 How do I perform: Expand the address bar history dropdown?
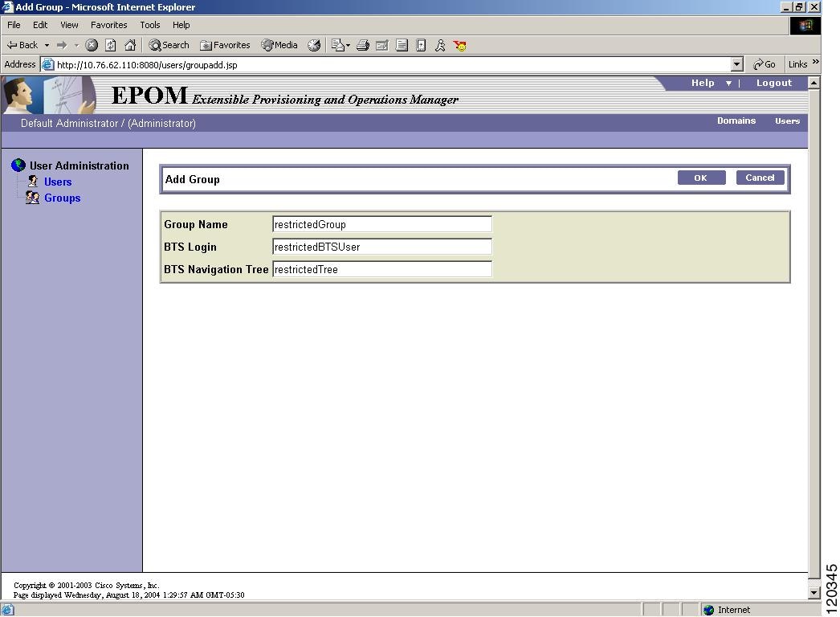click(x=736, y=64)
